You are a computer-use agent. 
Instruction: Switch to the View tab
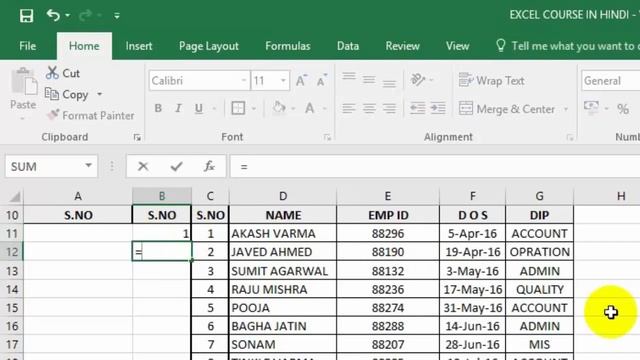tap(457, 46)
